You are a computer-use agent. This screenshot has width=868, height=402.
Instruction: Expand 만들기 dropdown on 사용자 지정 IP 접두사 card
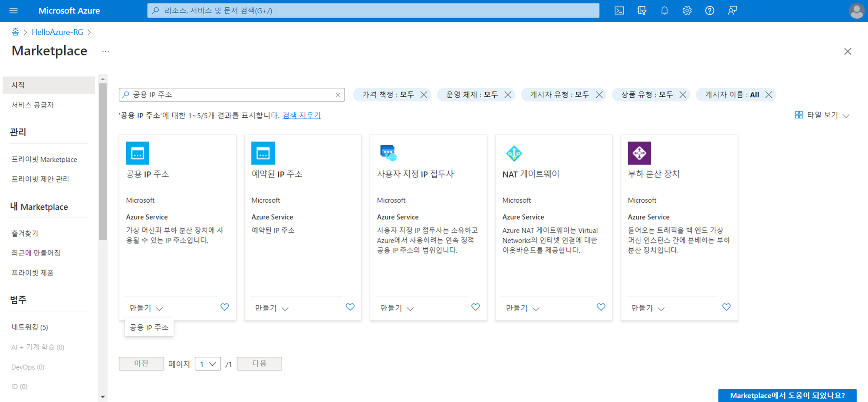(x=397, y=308)
